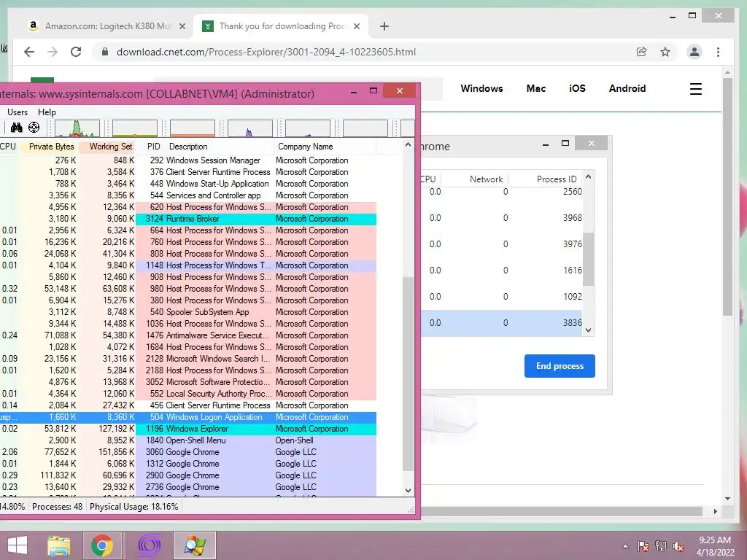This screenshot has height=560, width=747.
Task: Open the Windows category on CNET
Action: pyautogui.click(x=481, y=88)
